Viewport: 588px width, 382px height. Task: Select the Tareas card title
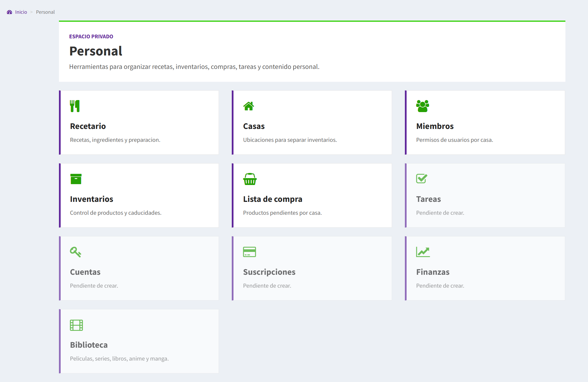tap(428, 199)
